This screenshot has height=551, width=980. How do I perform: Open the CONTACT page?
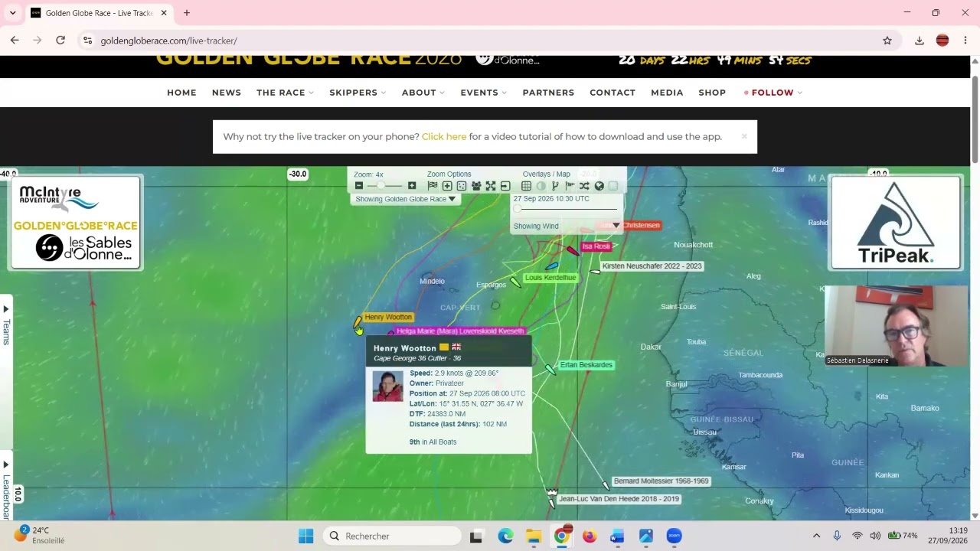[x=612, y=93]
